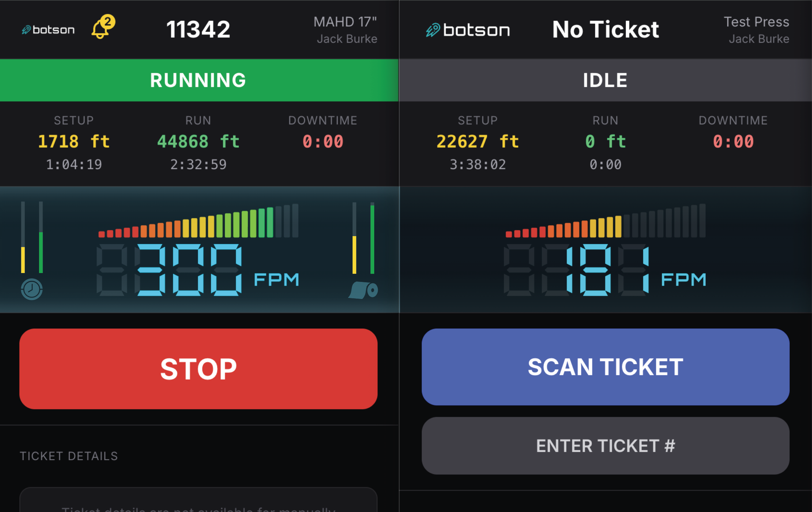
Task: Click the TICKET DETAILS section heading
Action: pos(69,456)
